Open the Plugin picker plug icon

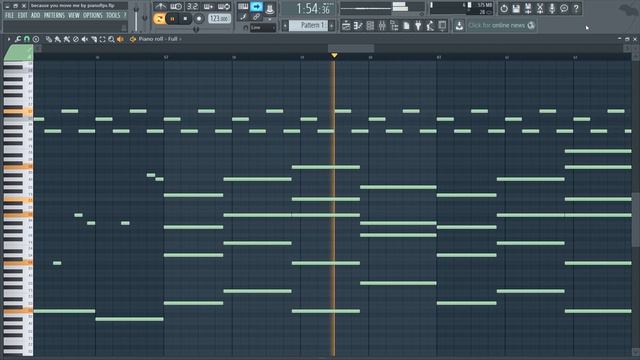pos(418,26)
